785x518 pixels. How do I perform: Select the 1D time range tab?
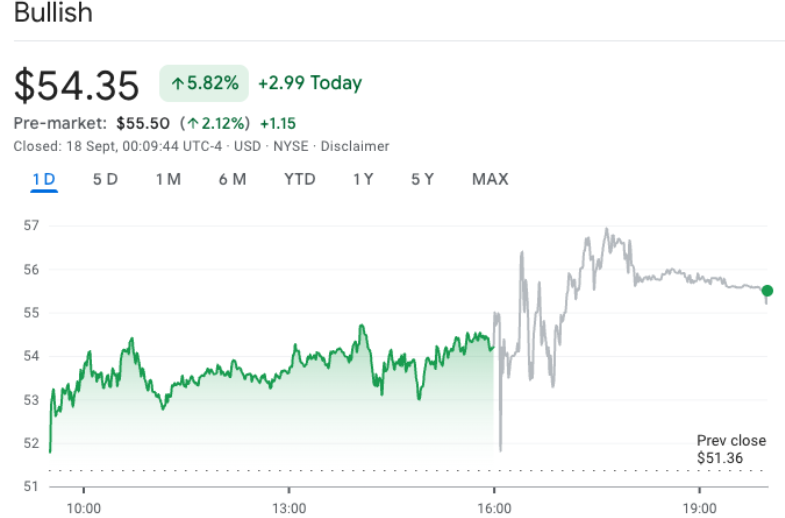44,179
